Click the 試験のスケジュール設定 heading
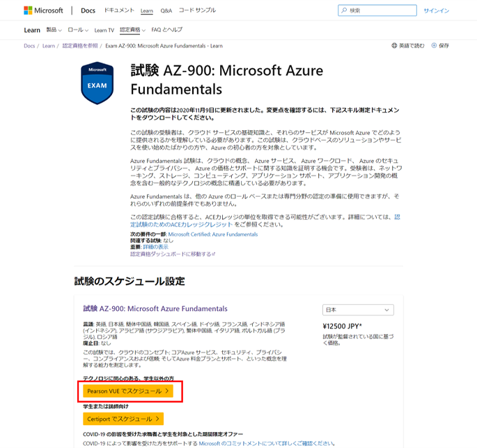 tap(130, 281)
